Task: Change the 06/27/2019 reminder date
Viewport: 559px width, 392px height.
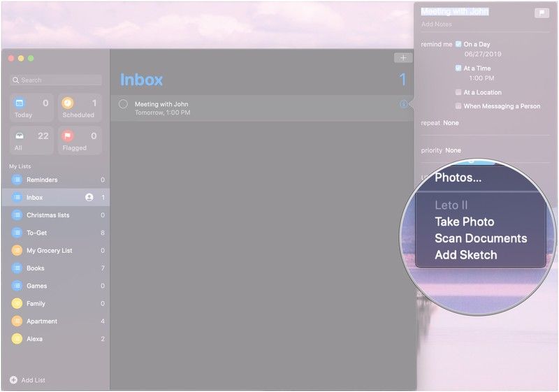Action: coord(483,55)
